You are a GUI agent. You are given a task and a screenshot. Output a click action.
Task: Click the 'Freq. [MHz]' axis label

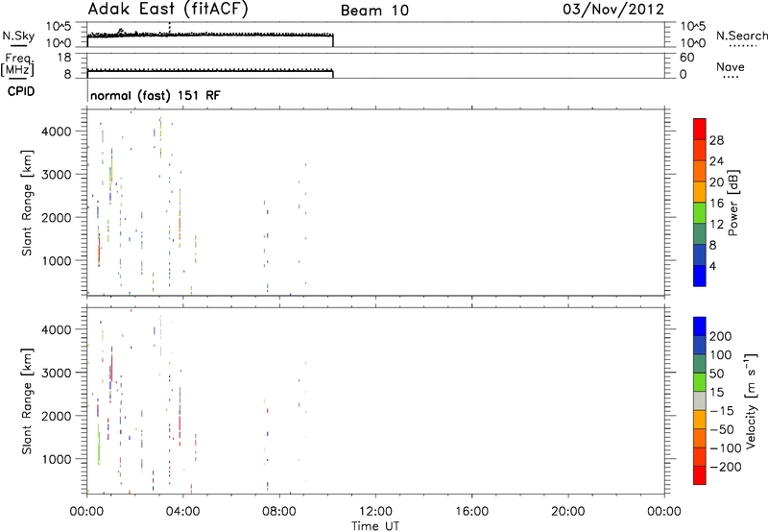(17, 65)
